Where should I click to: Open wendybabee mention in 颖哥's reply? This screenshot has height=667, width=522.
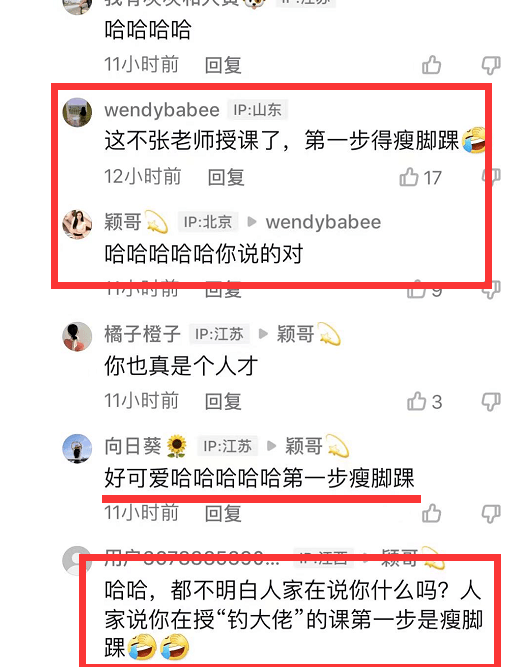tap(323, 222)
